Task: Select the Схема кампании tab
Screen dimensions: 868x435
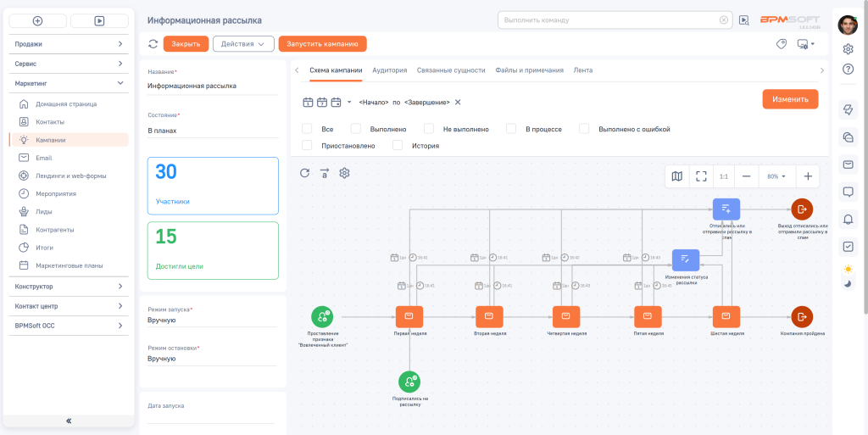Action: click(336, 70)
